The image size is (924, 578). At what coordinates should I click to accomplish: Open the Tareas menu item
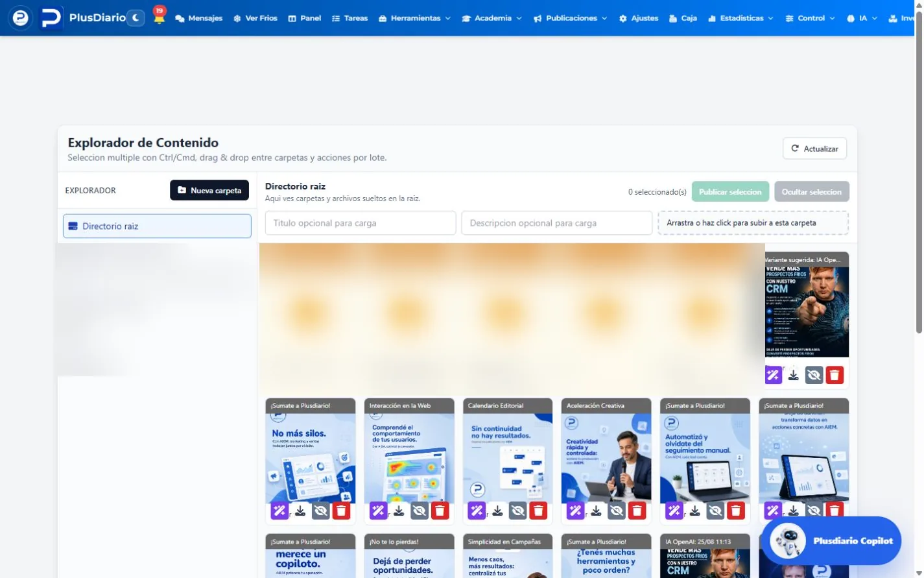[x=349, y=18]
